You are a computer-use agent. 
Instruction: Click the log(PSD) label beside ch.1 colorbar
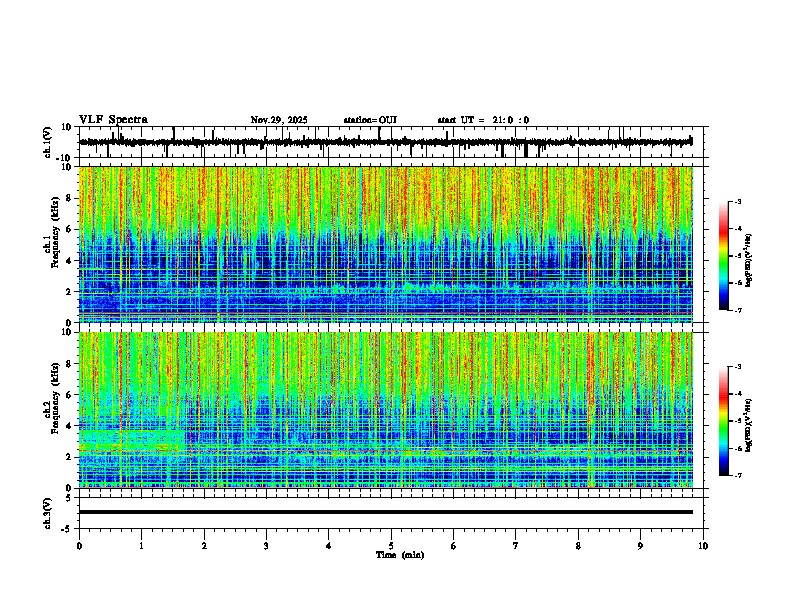click(x=749, y=261)
